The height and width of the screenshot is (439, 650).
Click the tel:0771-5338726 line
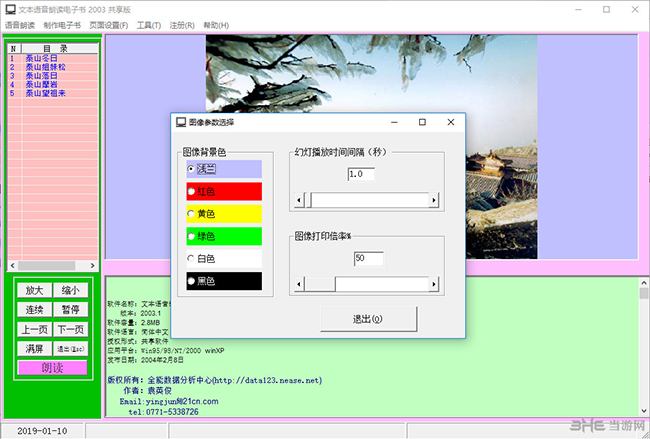[x=163, y=412]
